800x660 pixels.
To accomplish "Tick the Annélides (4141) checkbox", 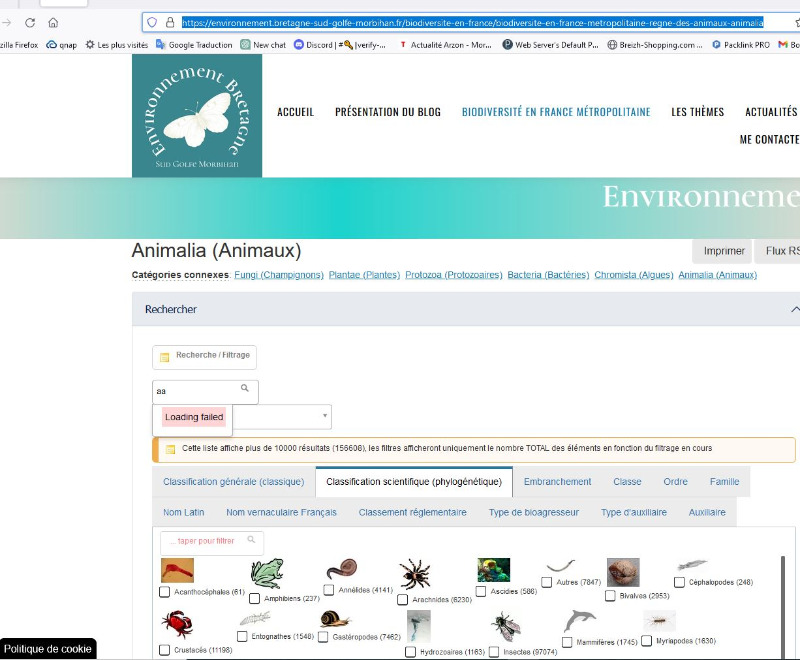I will [329, 590].
